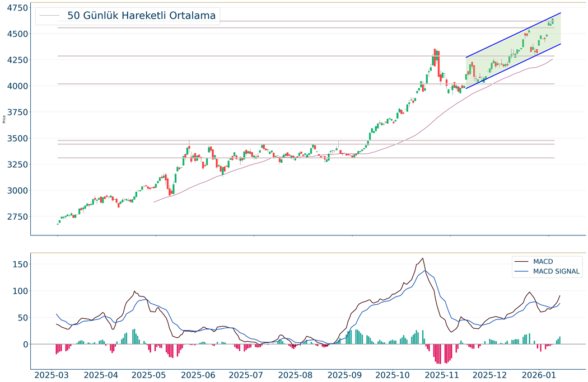The height and width of the screenshot is (382, 588).
Task: Click the MACD legend label
Action: tap(543, 261)
